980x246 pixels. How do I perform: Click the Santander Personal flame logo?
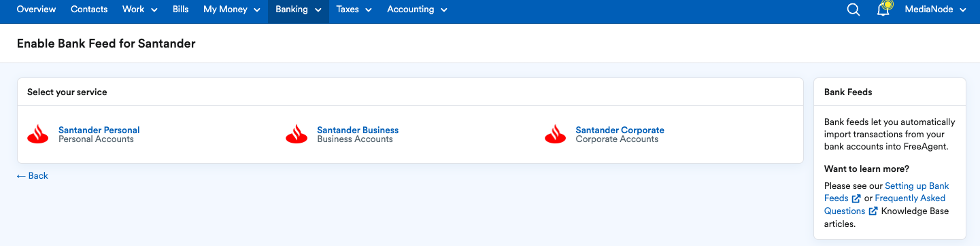coord(38,134)
